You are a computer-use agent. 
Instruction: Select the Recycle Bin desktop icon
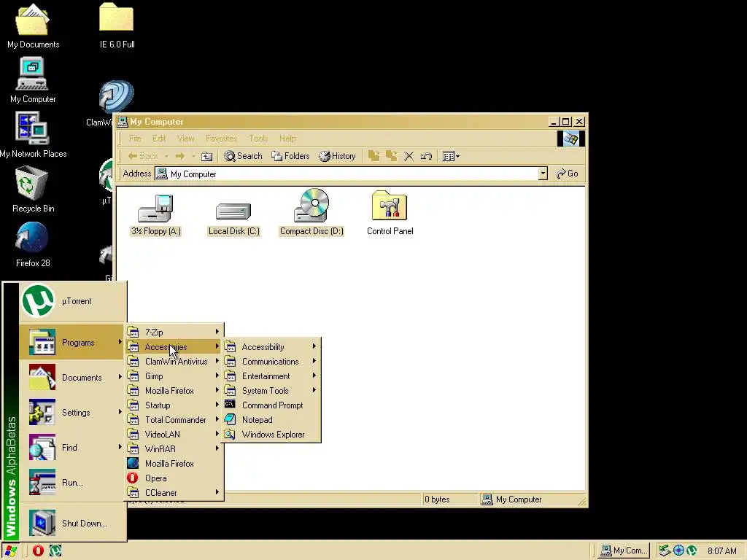(33, 190)
